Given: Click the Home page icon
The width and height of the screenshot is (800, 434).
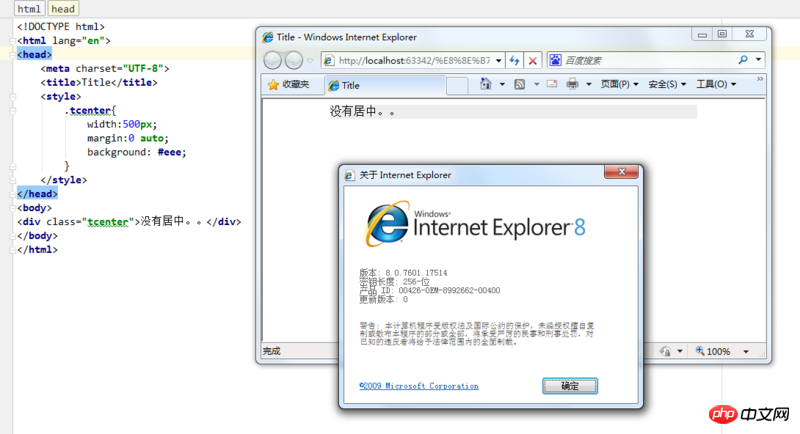Looking at the screenshot, I should tap(486, 84).
